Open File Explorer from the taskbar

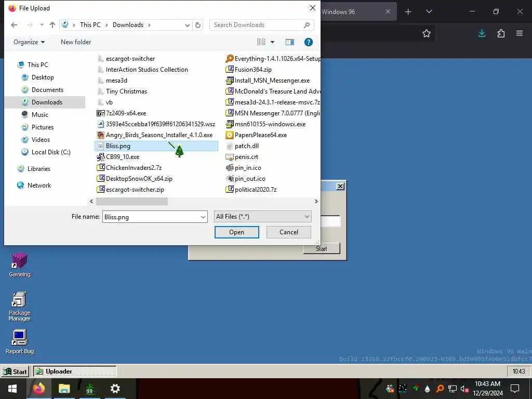pyautogui.click(x=64, y=389)
